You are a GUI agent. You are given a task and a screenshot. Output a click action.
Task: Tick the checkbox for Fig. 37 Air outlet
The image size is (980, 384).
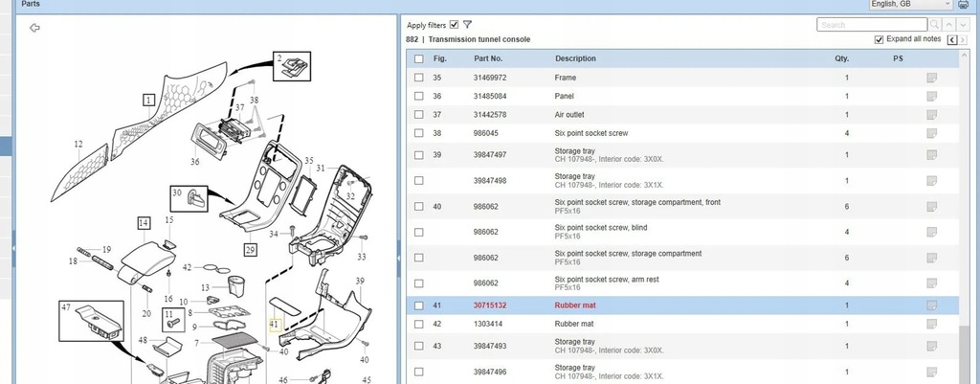tap(419, 115)
